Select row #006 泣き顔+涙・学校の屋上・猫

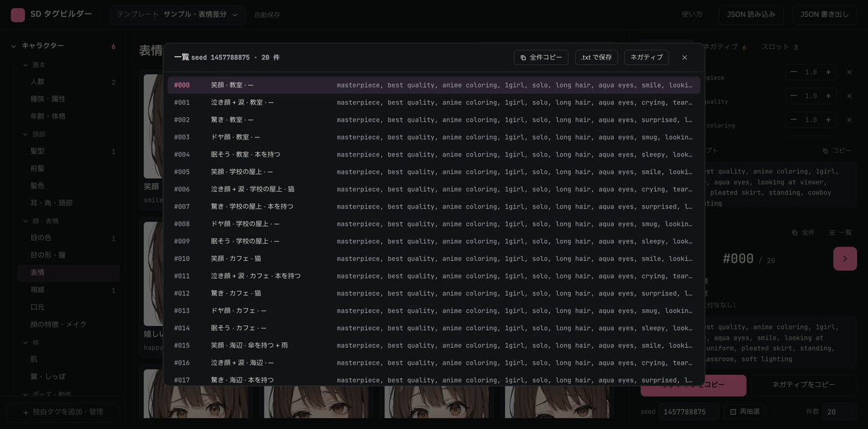pos(434,189)
